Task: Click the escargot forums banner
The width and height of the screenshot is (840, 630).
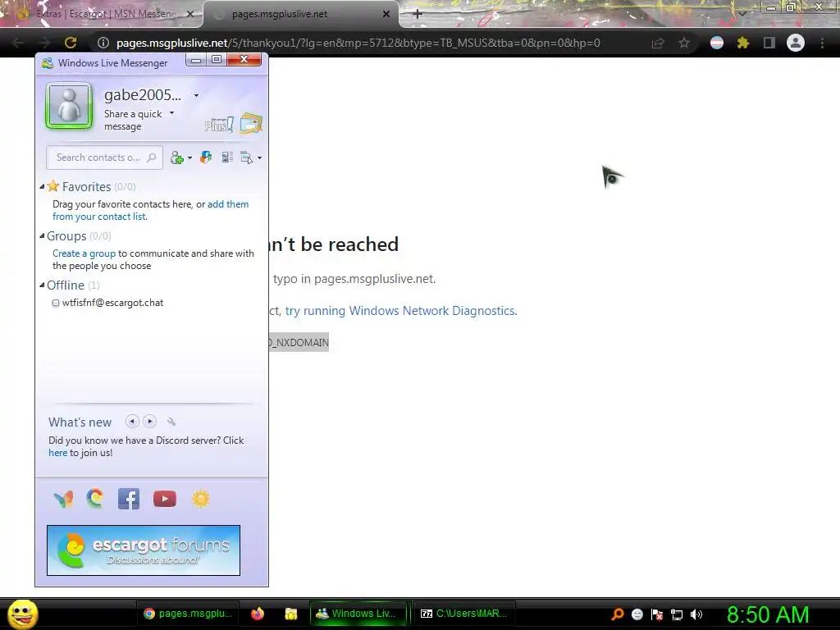Action: 144,550
